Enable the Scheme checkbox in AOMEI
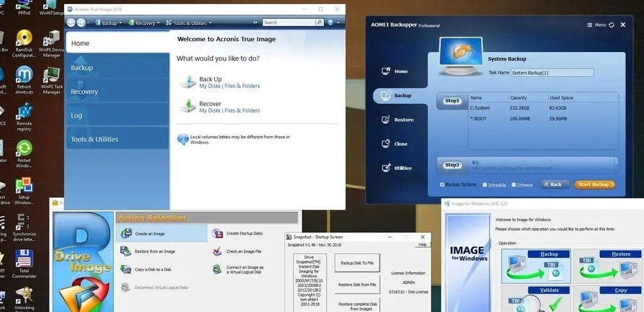The width and height of the screenshot is (644, 312). [x=514, y=185]
